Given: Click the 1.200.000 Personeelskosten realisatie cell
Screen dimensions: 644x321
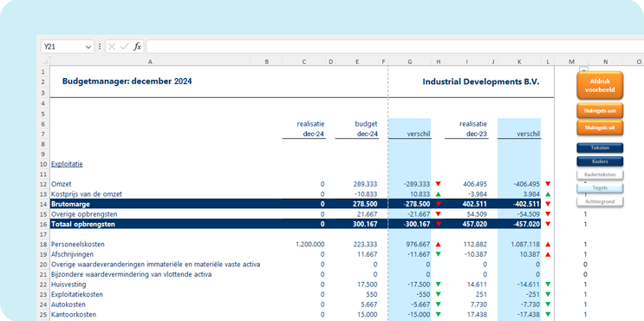Looking at the screenshot, I should pyautogui.click(x=310, y=244).
